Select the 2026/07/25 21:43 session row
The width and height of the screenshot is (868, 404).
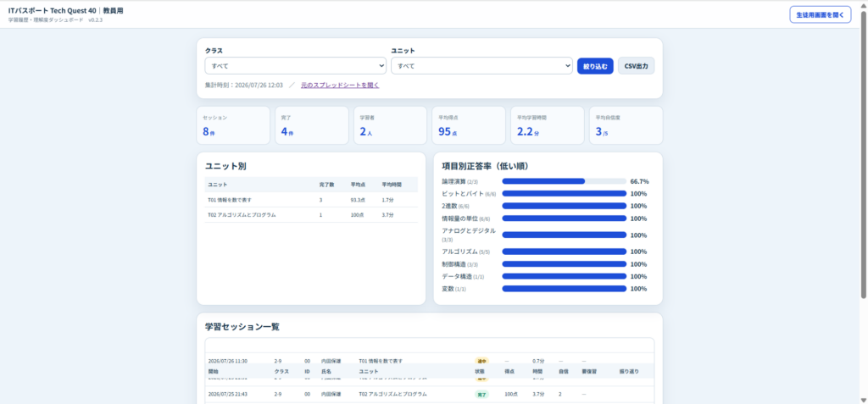coord(430,394)
